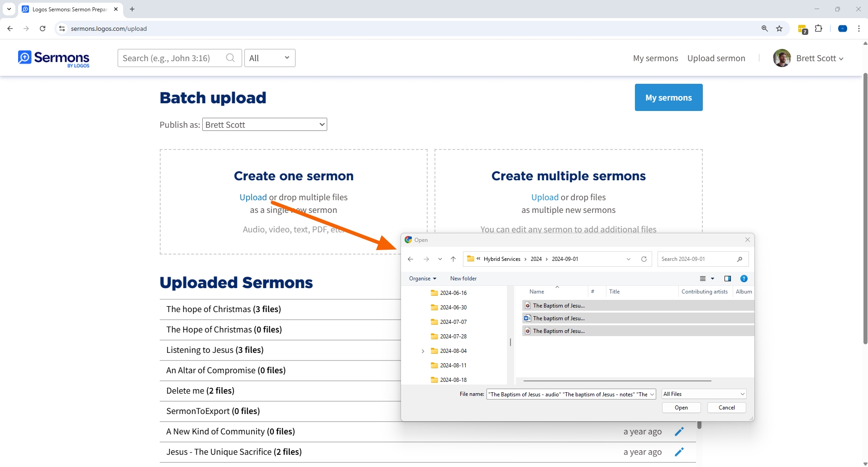Open the help icon in Open dialog

(744, 279)
